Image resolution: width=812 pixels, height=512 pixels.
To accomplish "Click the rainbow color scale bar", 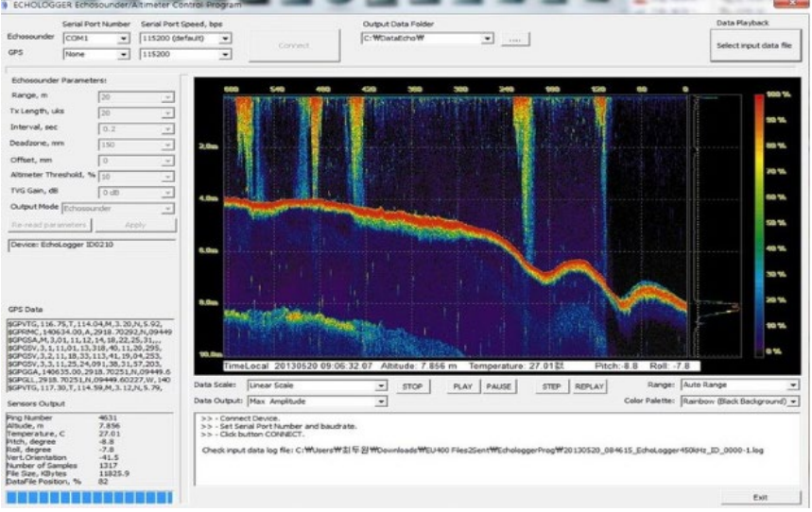I will [x=759, y=225].
